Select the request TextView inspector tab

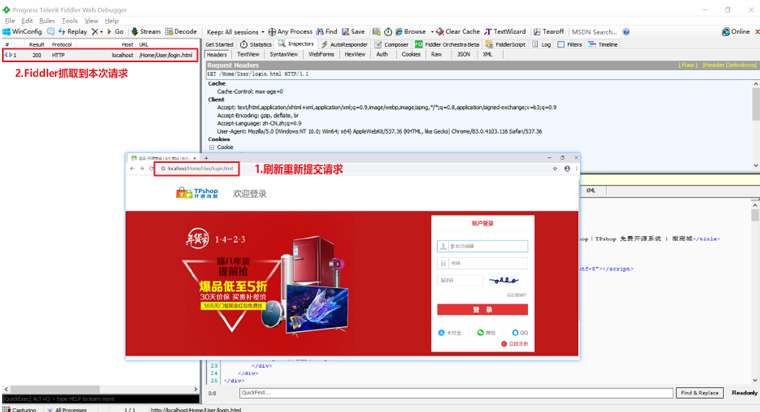pyautogui.click(x=248, y=54)
